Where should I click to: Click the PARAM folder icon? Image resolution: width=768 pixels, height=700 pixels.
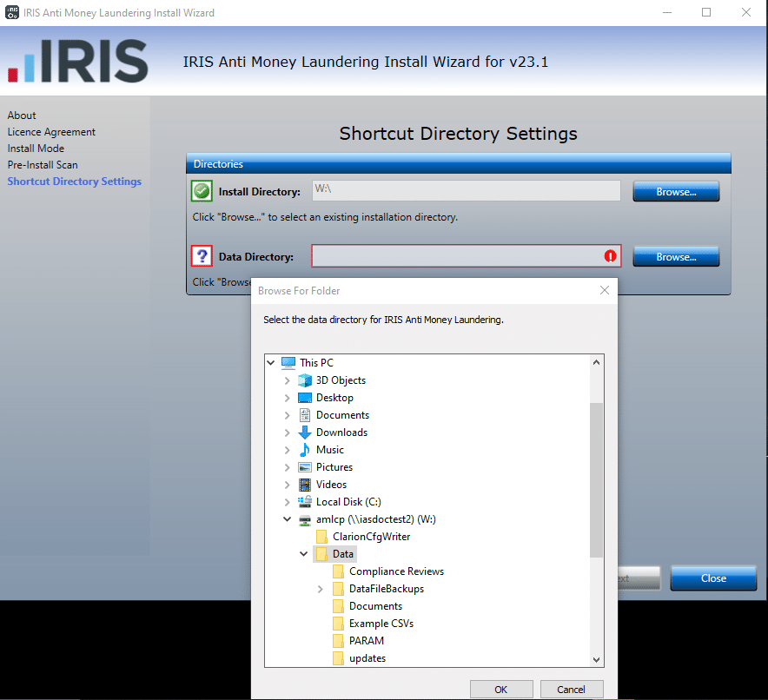(338, 641)
